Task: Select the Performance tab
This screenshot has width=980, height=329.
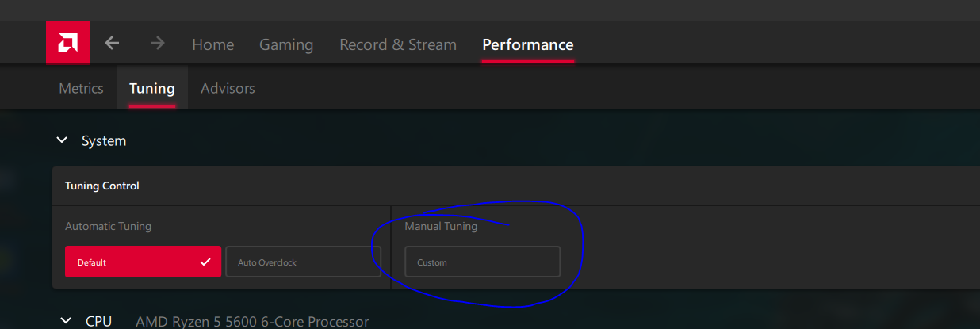Action: pyautogui.click(x=527, y=44)
